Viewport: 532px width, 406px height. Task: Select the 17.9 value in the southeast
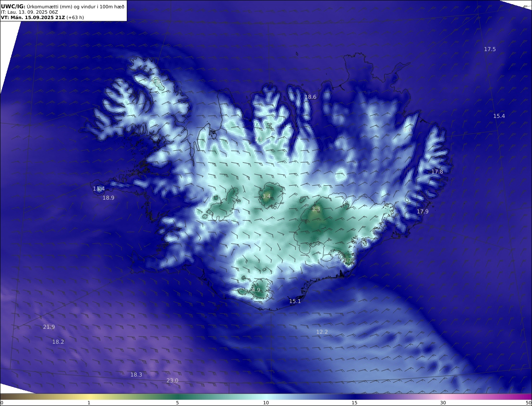pyautogui.click(x=422, y=212)
